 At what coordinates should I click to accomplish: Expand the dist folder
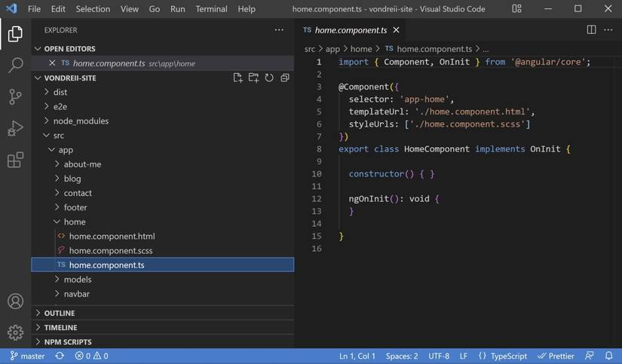pyautogui.click(x=163, y=92)
